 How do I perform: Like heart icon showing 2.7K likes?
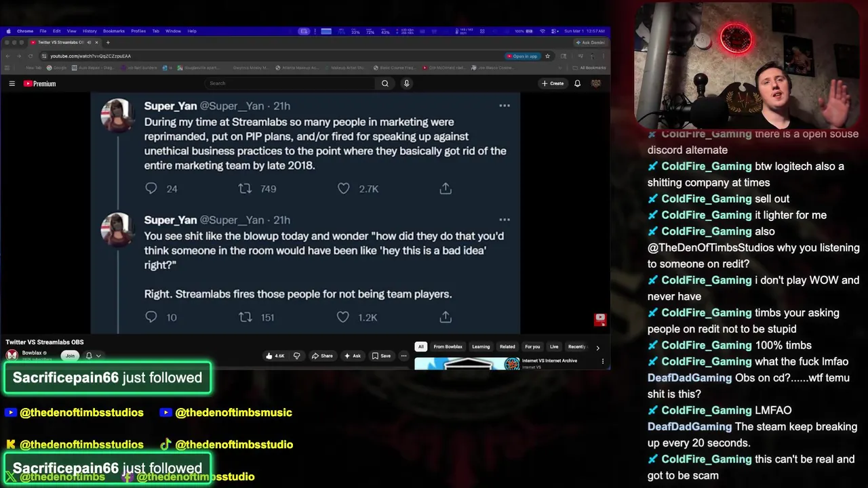click(x=344, y=188)
